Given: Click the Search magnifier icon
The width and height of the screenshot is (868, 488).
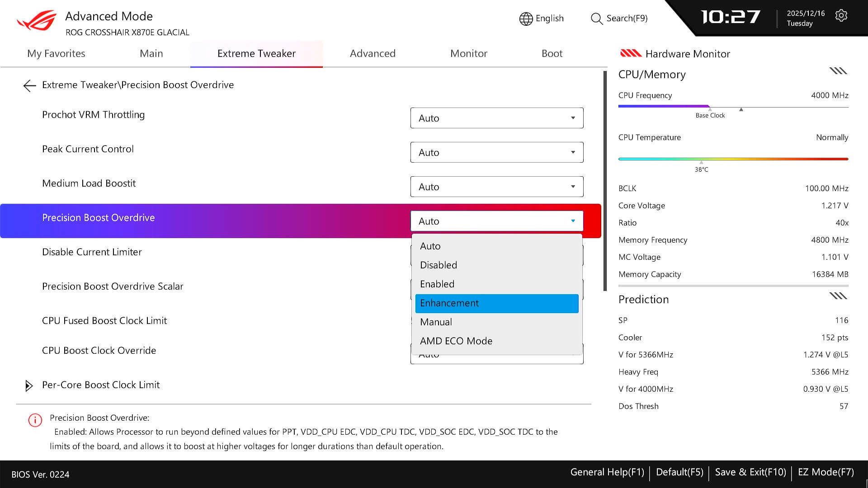Looking at the screenshot, I should 596,19.
